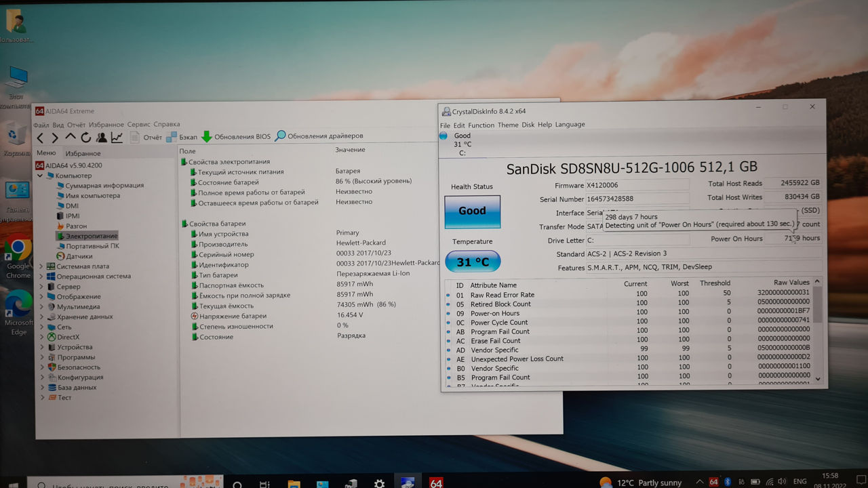
Task: Click the Good health status button
Action: [x=472, y=211]
